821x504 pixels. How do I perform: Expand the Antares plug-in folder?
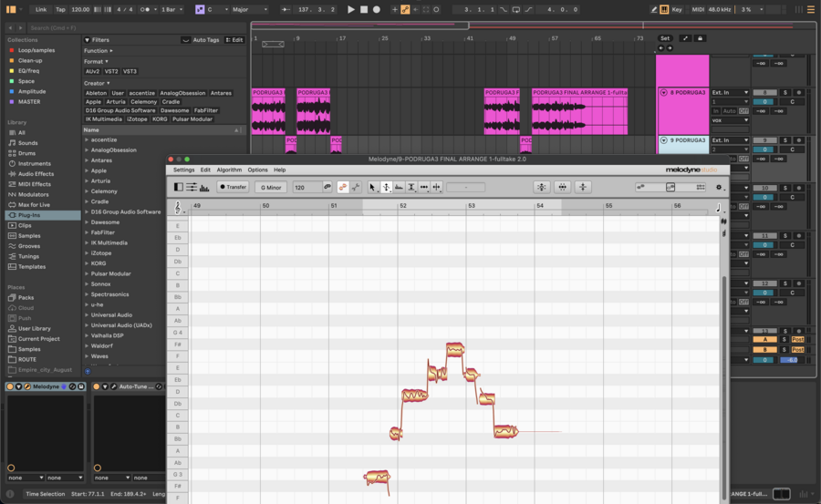coord(87,160)
